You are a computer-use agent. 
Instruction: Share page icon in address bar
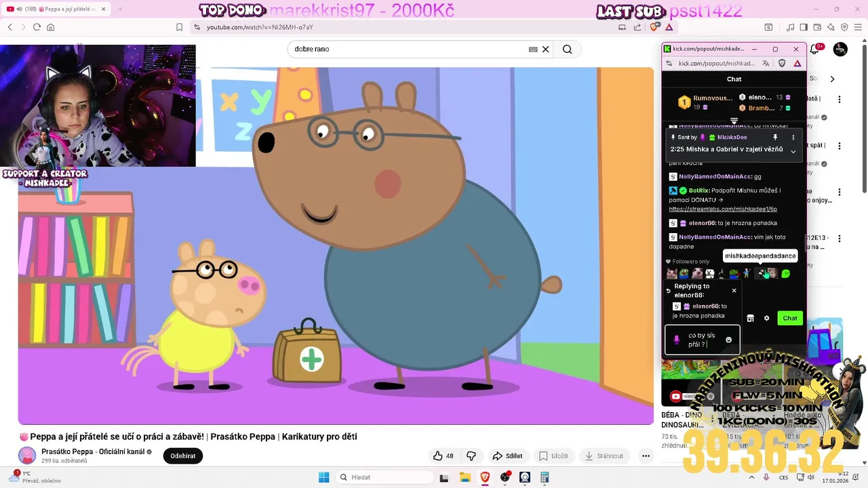click(637, 27)
